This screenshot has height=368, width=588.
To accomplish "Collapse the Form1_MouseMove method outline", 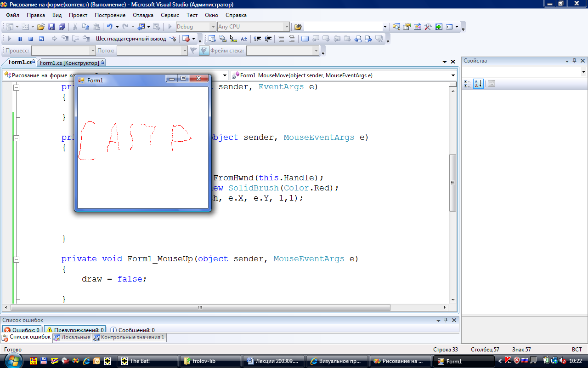I will (x=17, y=138).
